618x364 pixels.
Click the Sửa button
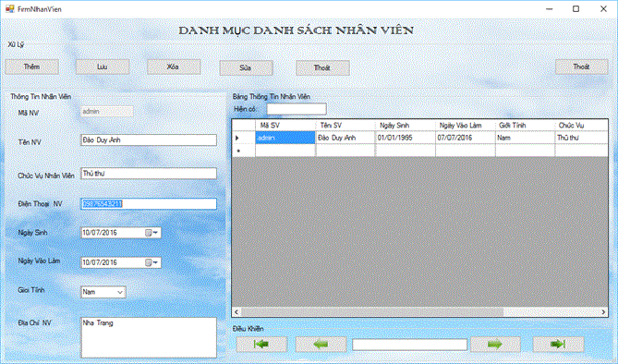pos(246,67)
